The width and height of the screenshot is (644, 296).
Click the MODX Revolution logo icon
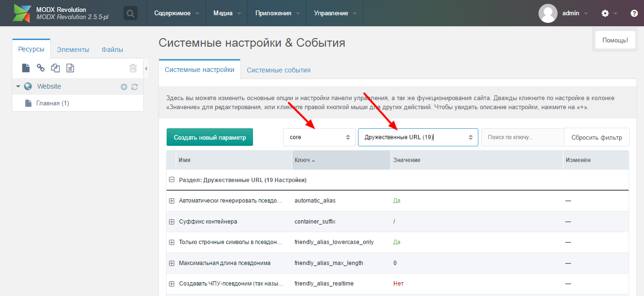coord(22,13)
